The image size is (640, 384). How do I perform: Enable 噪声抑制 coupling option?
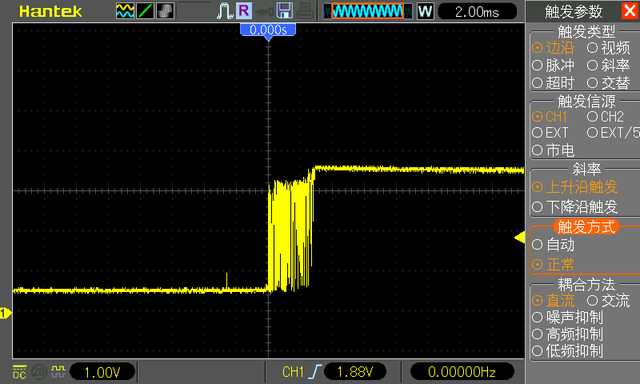point(568,317)
